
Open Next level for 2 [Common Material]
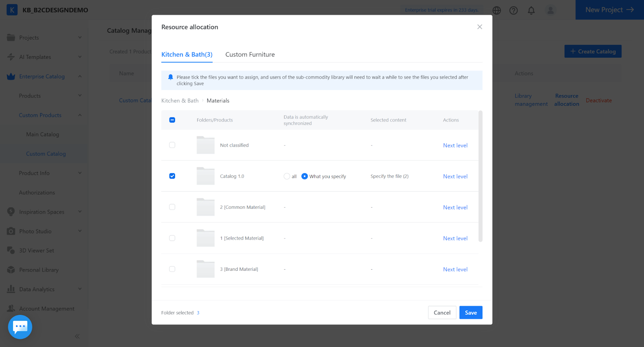455,208
